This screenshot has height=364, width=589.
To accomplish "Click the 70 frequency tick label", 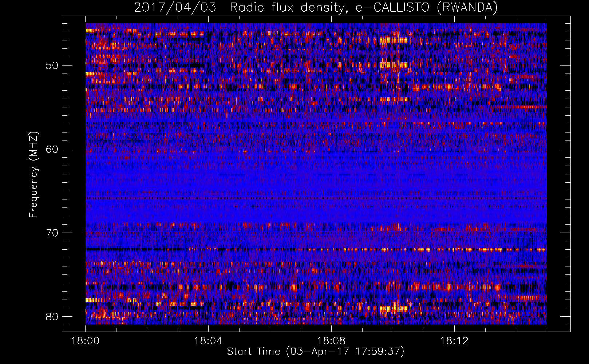I will click(x=52, y=233).
